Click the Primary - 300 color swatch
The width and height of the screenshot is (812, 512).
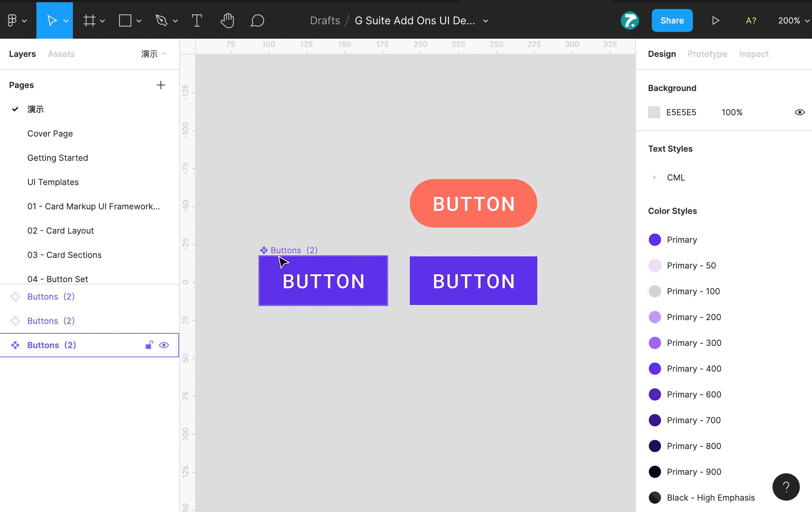point(655,343)
